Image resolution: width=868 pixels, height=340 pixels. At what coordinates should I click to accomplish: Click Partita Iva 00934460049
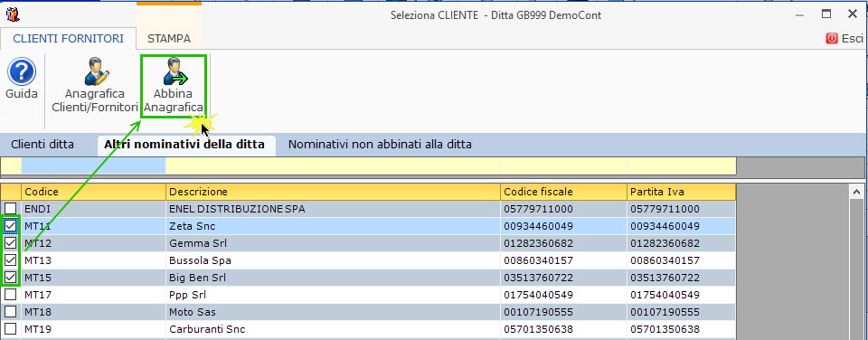tap(681, 226)
